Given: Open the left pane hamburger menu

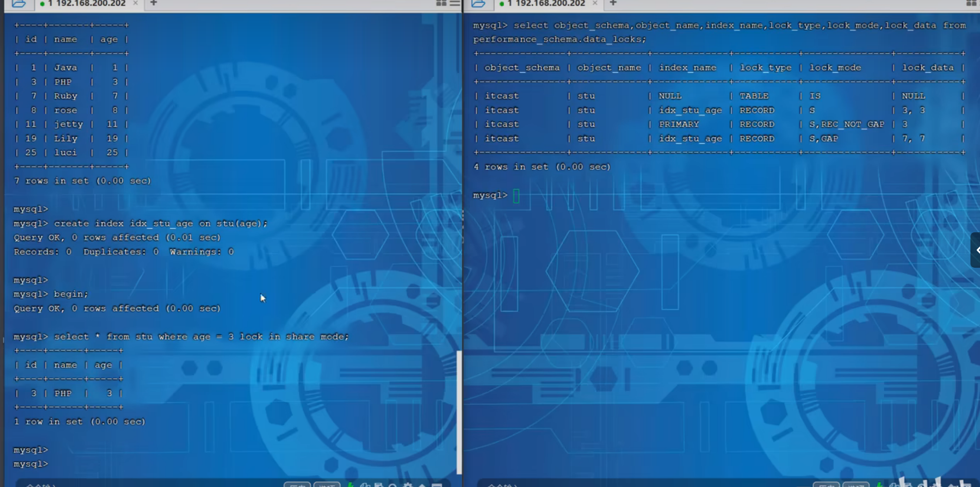Looking at the screenshot, I should point(454,3).
